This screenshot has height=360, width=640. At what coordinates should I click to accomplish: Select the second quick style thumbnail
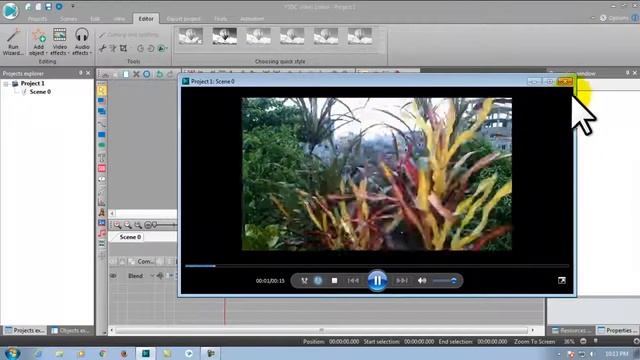pos(224,36)
